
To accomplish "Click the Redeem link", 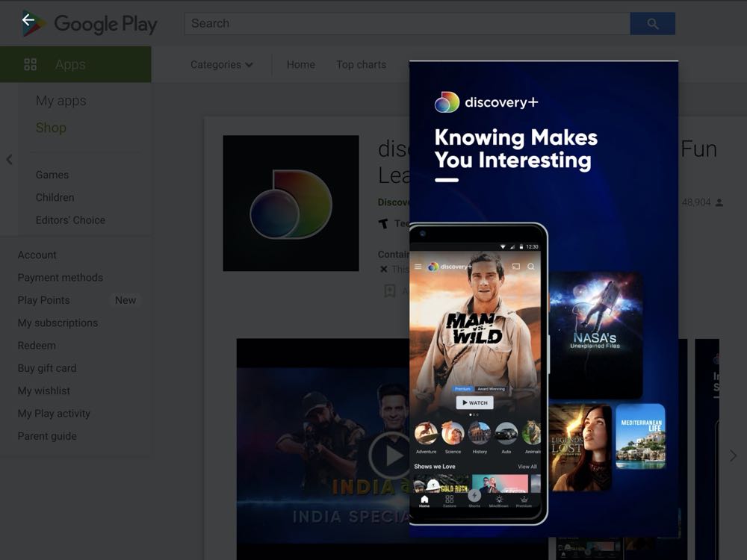I will [37, 345].
